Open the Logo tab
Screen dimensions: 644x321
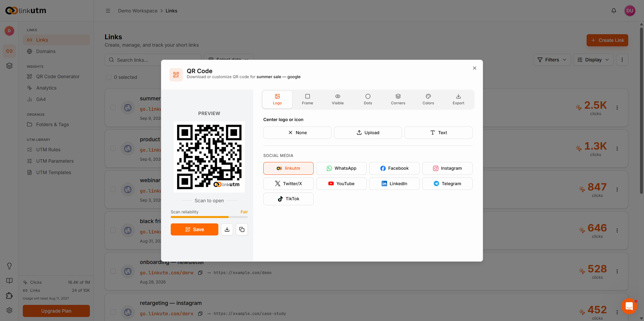[277, 100]
